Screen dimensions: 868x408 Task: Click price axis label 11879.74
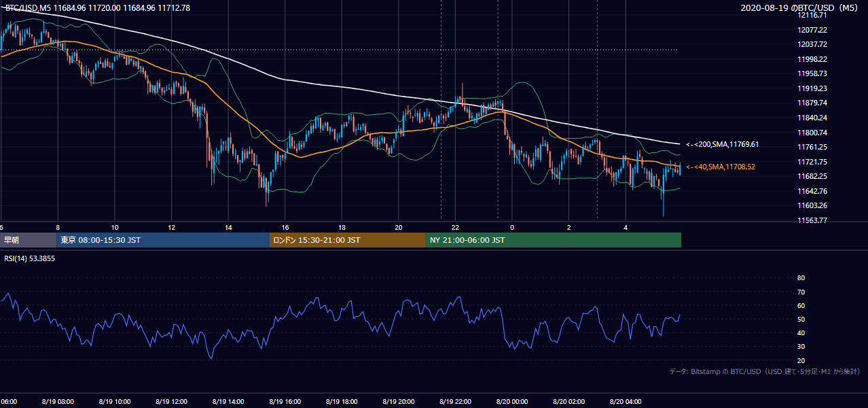tap(812, 103)
